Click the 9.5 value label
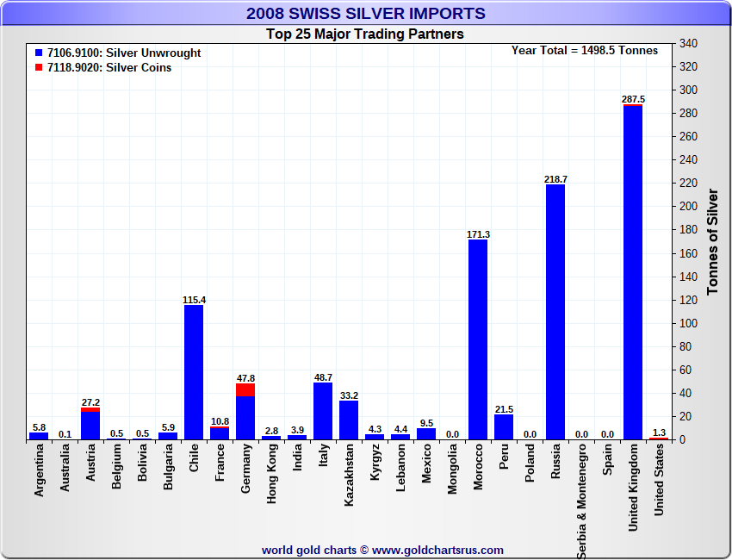This screenshot has width=732, height=560. point(426,423)
